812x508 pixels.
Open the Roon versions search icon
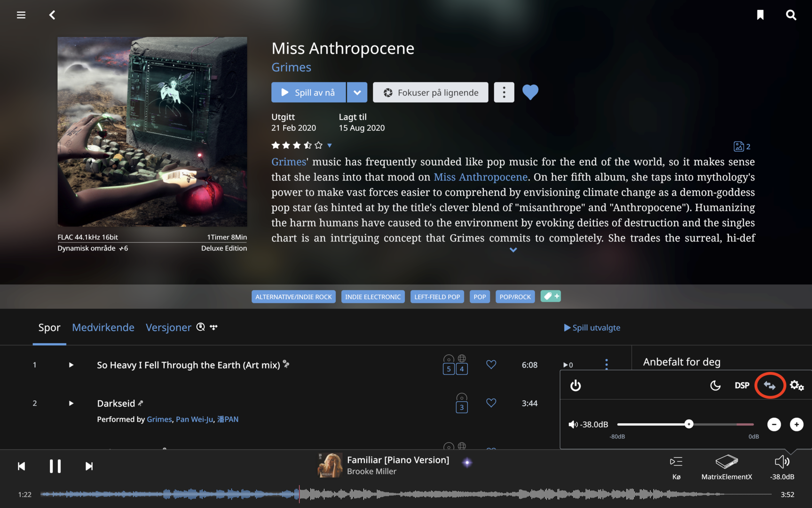[201, 327]
